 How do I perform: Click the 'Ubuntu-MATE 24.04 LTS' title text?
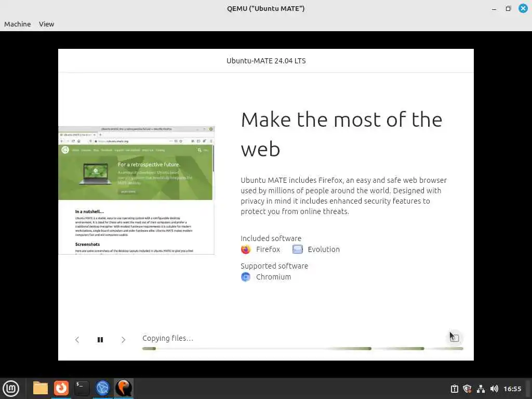[266, 61]
